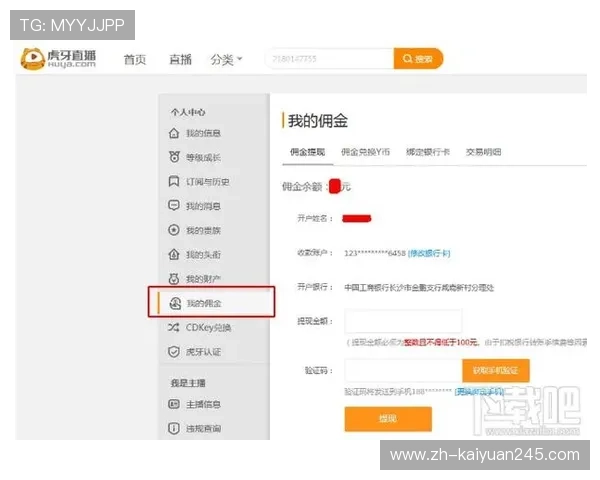Expand the 分类 category dropdown
The image size is (600, 480).
coord(226,60)
